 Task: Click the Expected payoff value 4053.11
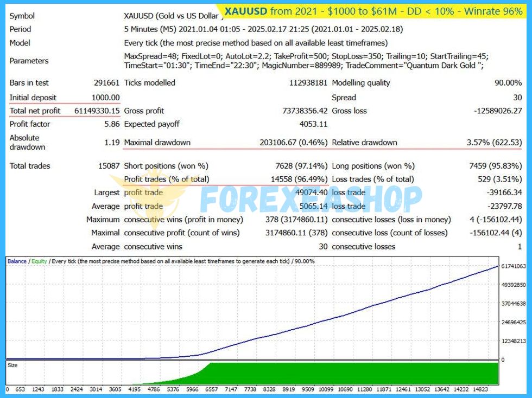coord(313,124)
